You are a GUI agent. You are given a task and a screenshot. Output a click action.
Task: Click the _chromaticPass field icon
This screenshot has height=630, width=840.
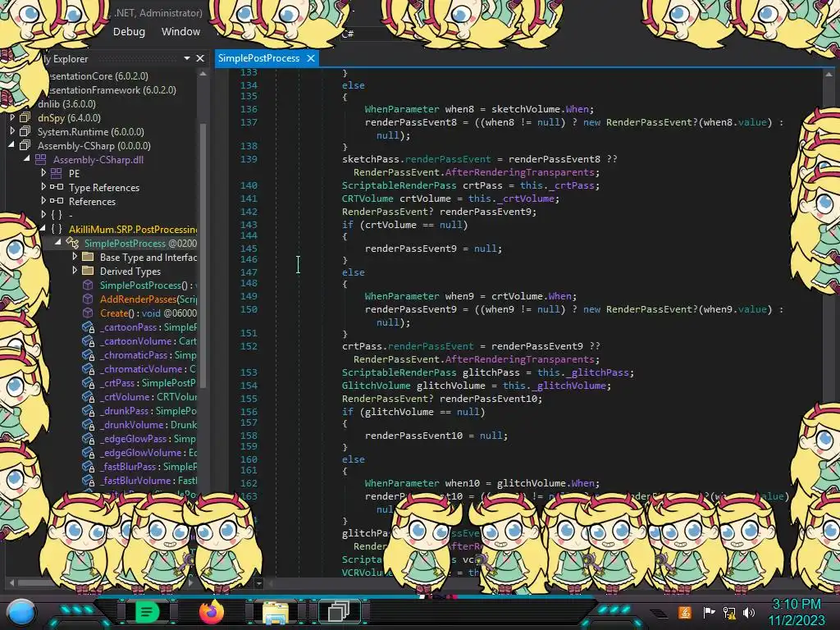[x=89, y=355]
